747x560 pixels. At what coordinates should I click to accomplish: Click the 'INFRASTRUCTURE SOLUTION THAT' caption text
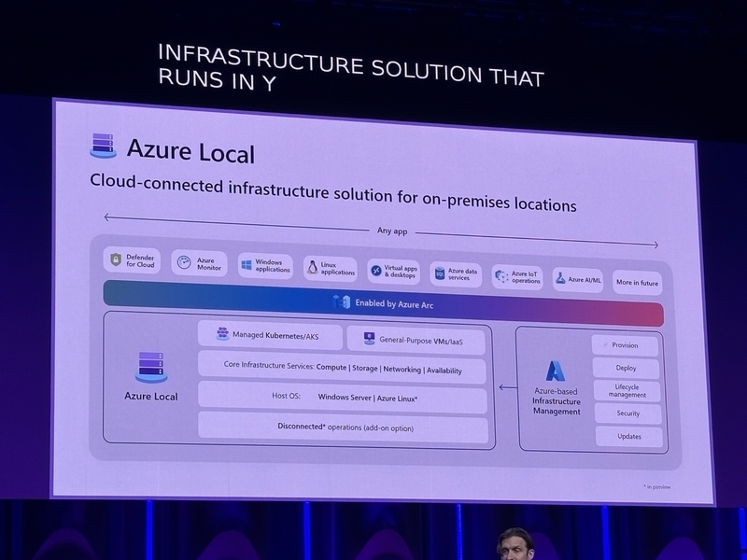(x=351, y=66)
